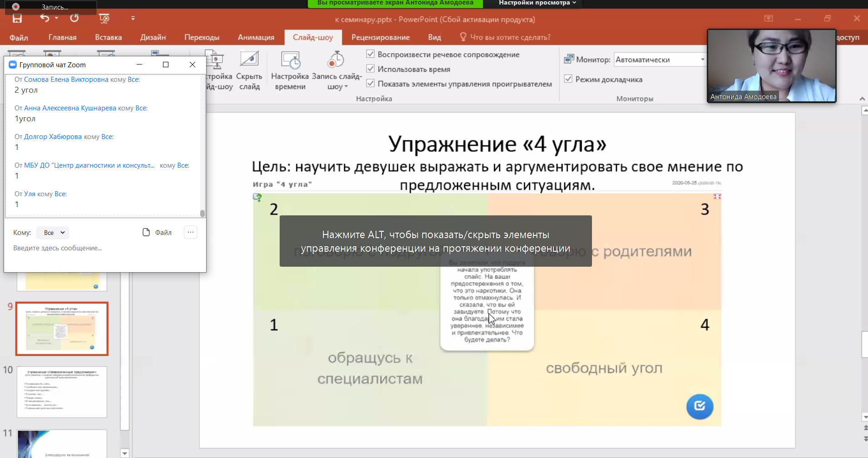Viewport: 868px width, 458px height.
Task: Toggle Режим докладчика checkbox
Action: 568,79
